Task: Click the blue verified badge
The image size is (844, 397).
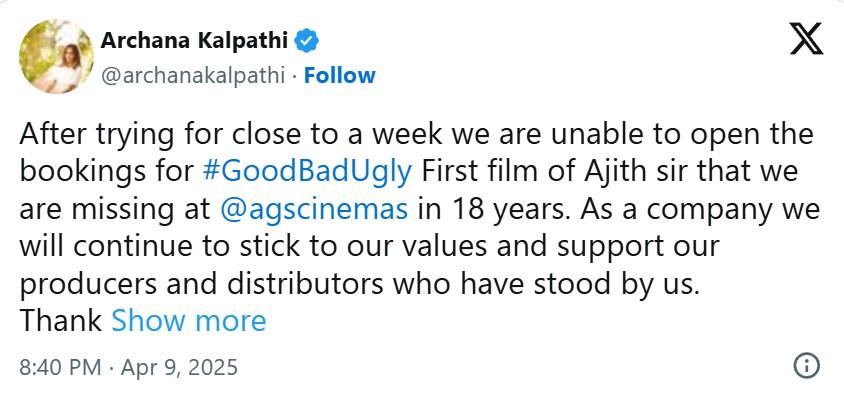Action: coord(307,41)
